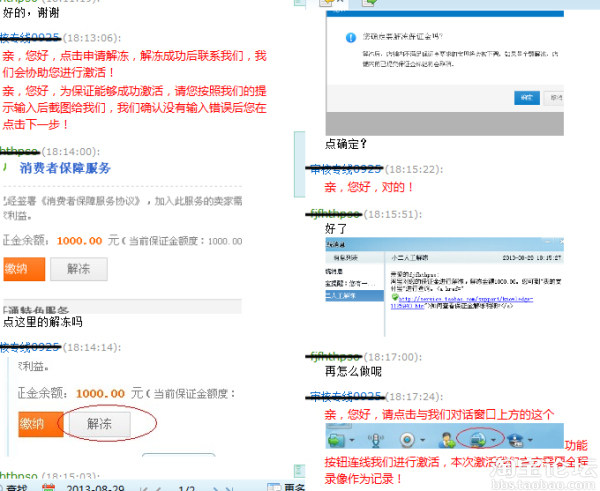Click the orange 缴纳 button in 18:14:14 reply
This screenshot has height=491, width=600.
click(41, 424)
